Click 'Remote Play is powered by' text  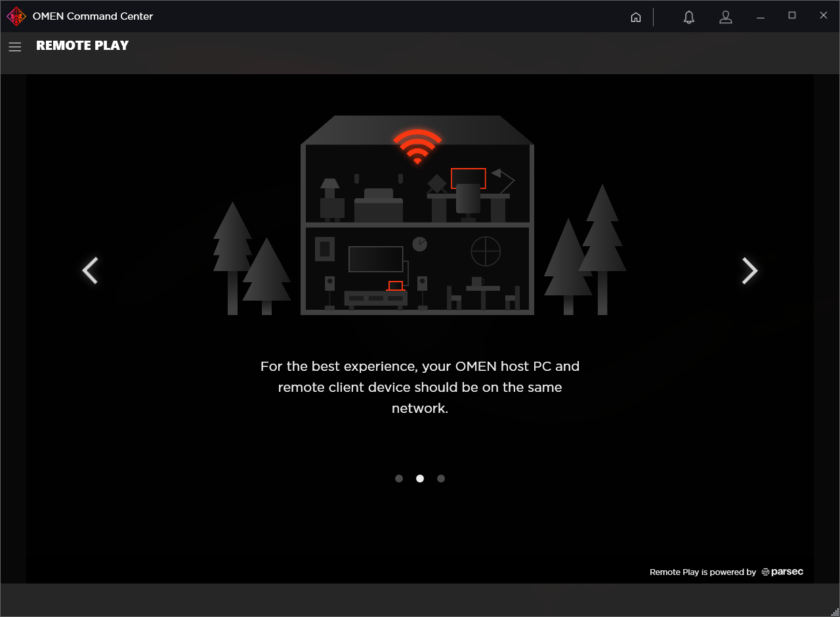tap(703, 572)
